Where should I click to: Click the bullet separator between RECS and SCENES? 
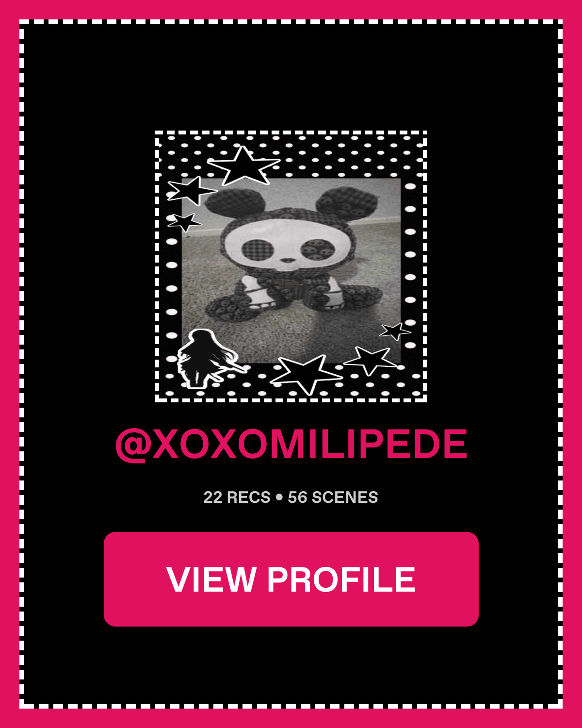279,497
